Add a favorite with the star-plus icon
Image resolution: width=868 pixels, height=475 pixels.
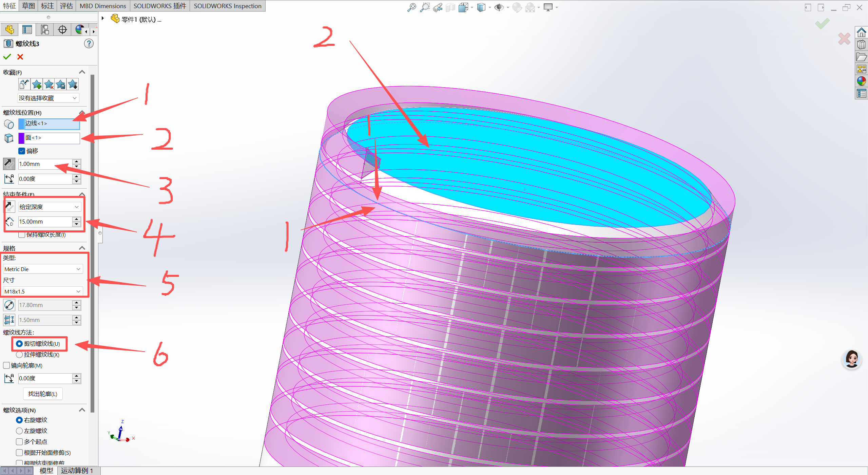click(x=37, y=84)
